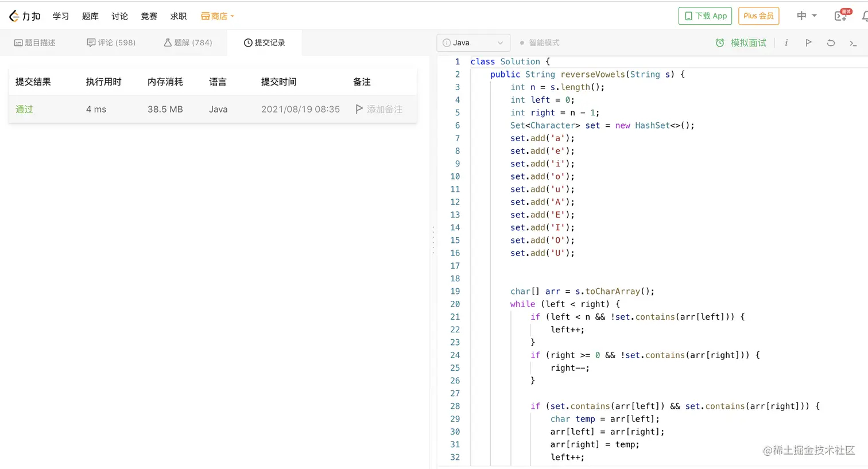Open the 题库 menu item
This screenshot has width=868, height=469.
(90, 16)
